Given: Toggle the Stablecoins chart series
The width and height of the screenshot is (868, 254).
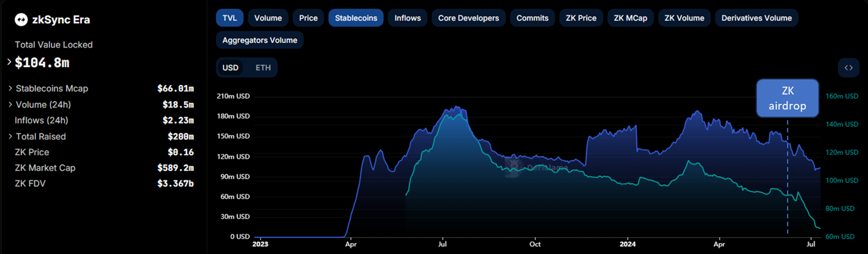Looking at the screenshot, I should [356, 18].
